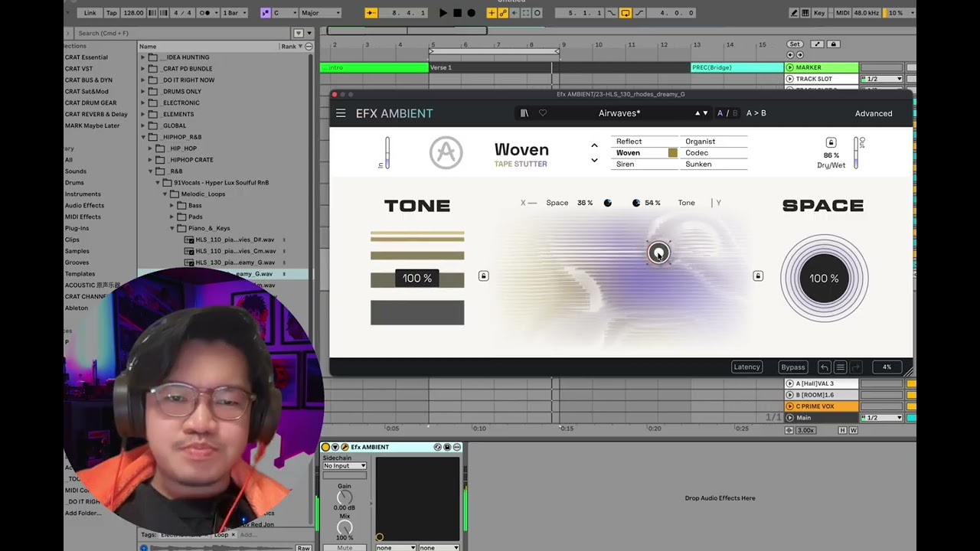Toggle Bypass on the EFX Ambient plugin
The height and width of the screenshot is (551, 980).
point(792,367)
